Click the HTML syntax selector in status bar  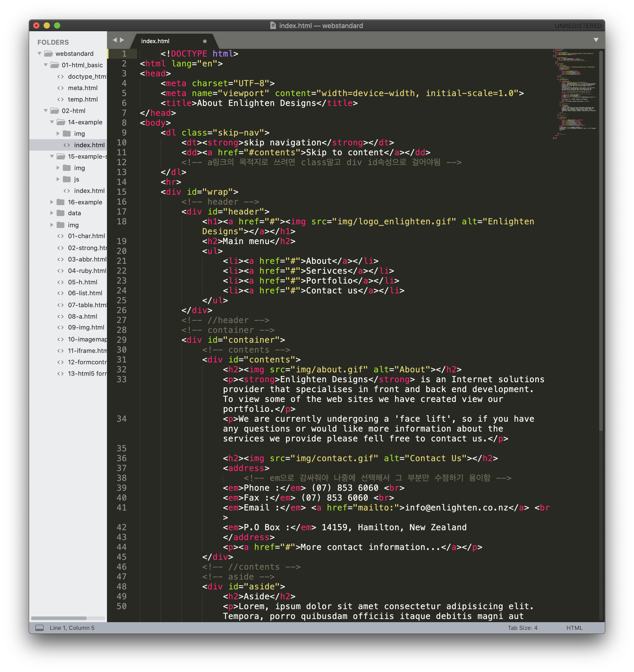(x=574, y=628)
